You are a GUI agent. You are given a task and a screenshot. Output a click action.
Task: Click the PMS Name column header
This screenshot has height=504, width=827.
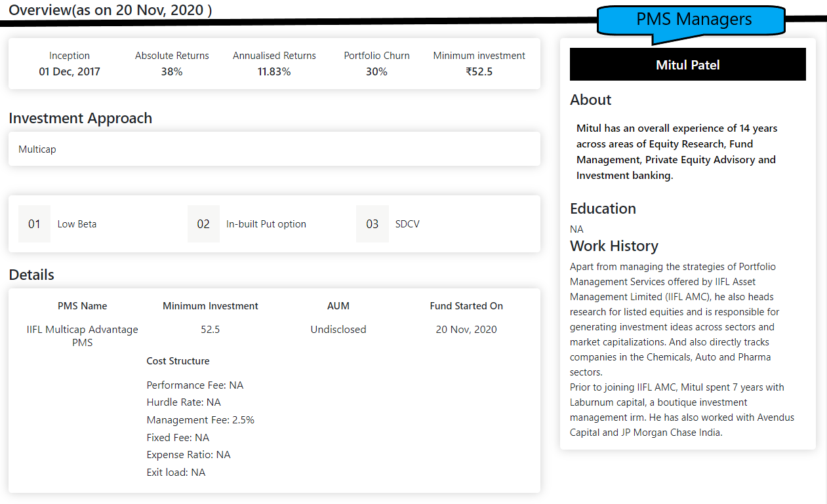83,306
